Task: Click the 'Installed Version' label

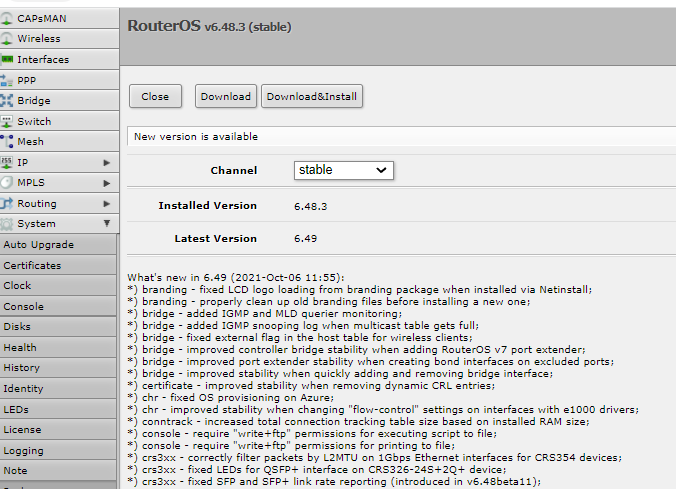Action: coord(207,206)
